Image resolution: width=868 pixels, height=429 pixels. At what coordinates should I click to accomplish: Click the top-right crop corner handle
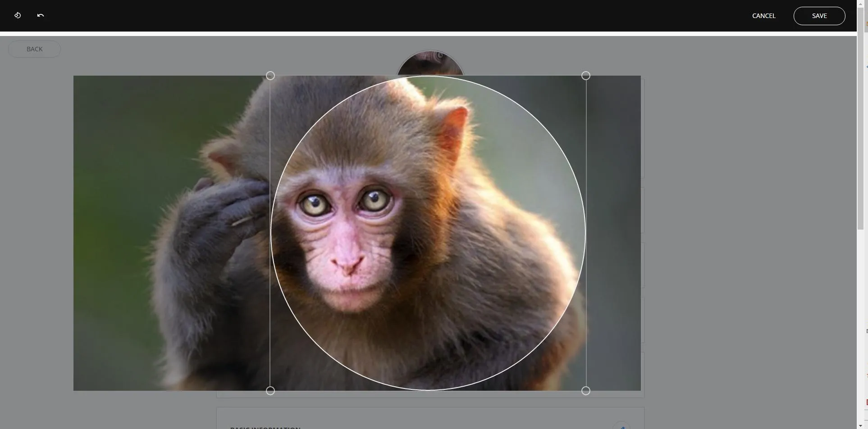pyautogui.click(x=586, y=76)
